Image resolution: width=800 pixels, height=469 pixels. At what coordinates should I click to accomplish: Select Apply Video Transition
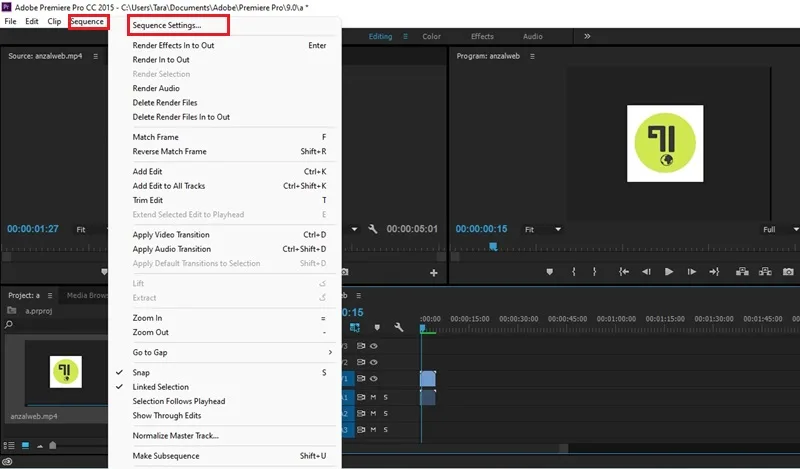[224, 235]
